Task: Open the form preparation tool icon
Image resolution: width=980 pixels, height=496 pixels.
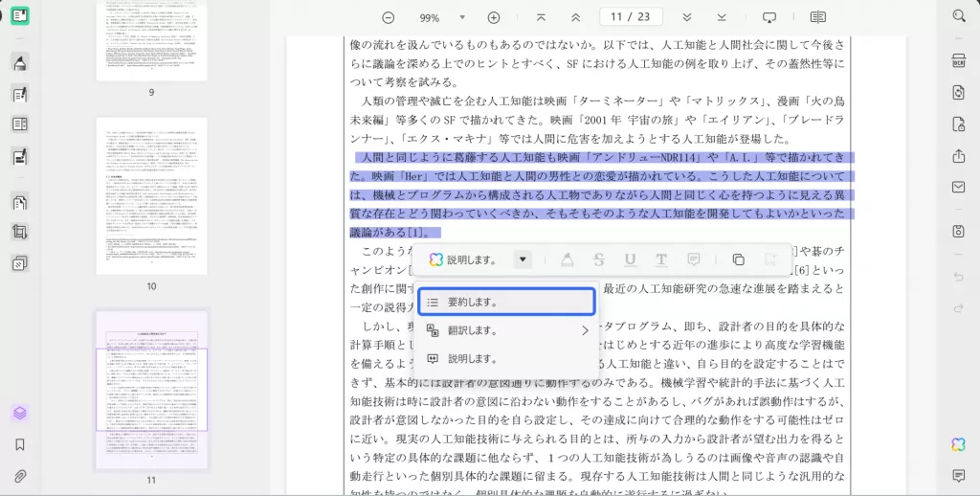Action: tap(20, 124)
